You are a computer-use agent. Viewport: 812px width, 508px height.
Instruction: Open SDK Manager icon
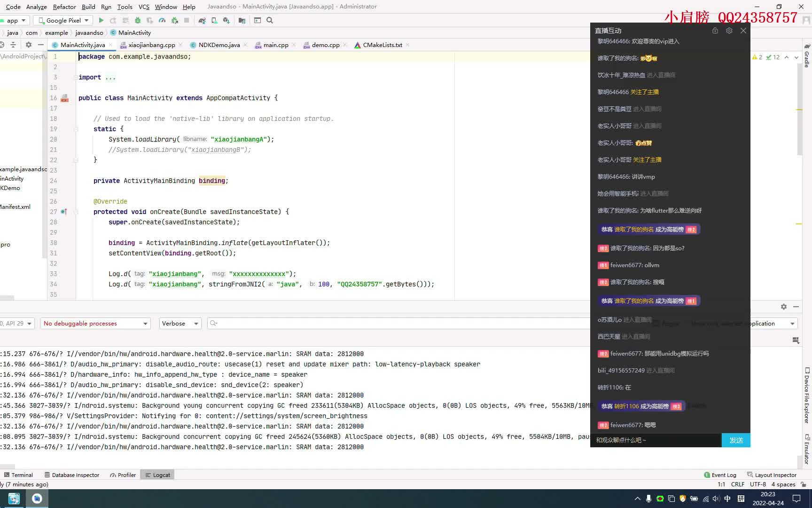(x=226, y=20)
